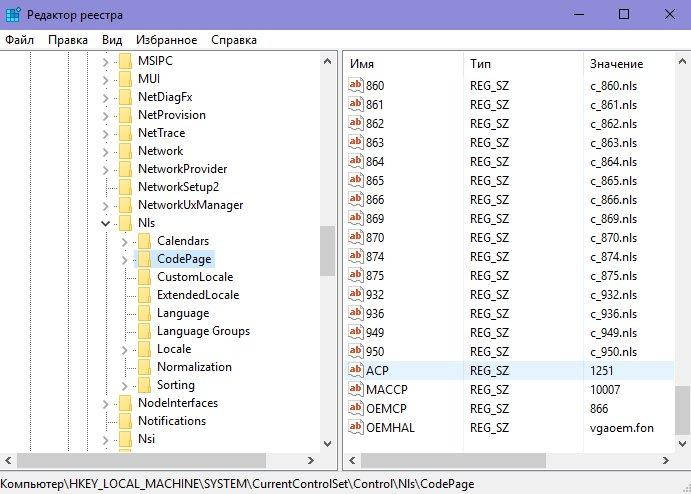Image resolution: width=691 pixels, height=494 pixels.
Task: Select the Language Groups key
Action: [x=203, y=331]
